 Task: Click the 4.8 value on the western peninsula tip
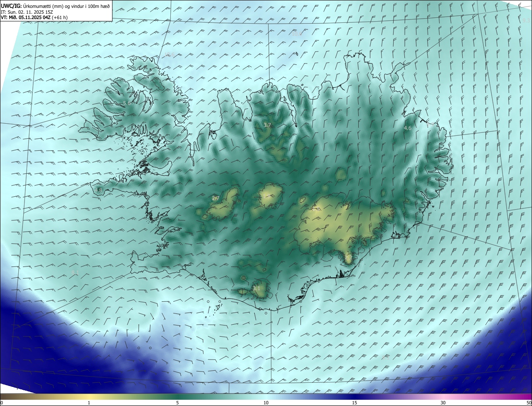point(99,191)
